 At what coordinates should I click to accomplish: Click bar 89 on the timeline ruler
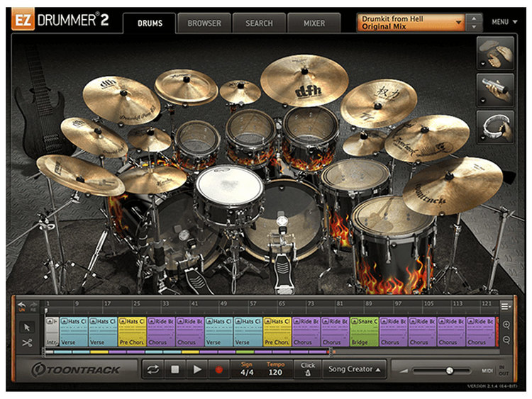click(x=369, y=304)
